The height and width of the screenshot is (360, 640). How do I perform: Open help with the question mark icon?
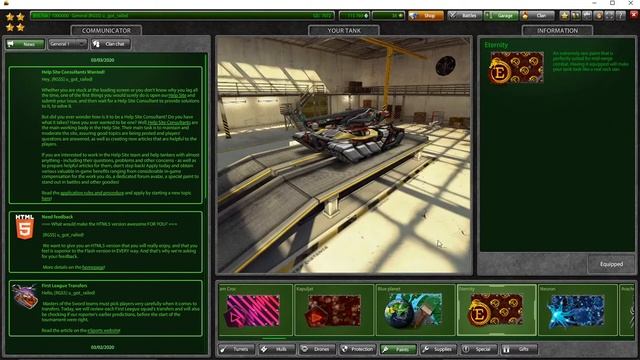coord(620,16)
